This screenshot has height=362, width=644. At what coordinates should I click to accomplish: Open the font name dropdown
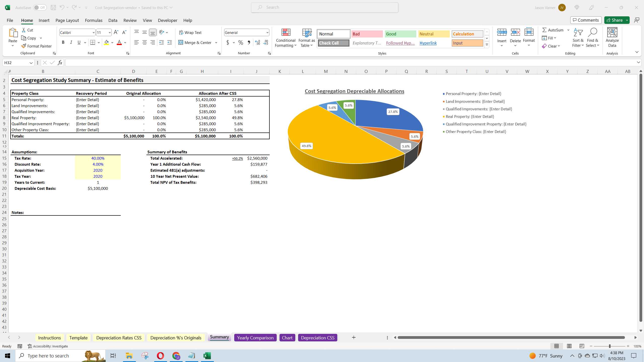pos(93,32)
